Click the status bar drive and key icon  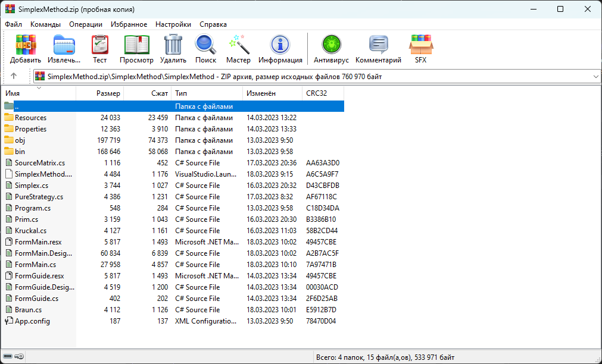14,357
